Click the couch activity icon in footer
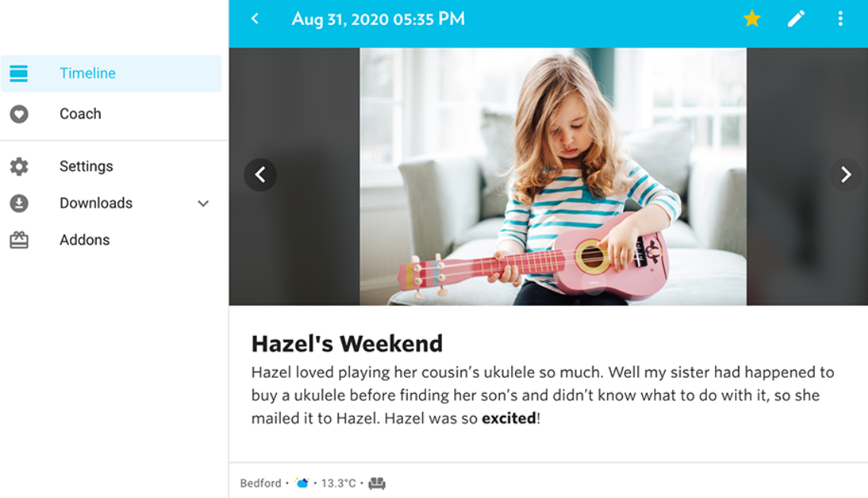The height and width of the screenshot is (498, 868). click(377, 483)
